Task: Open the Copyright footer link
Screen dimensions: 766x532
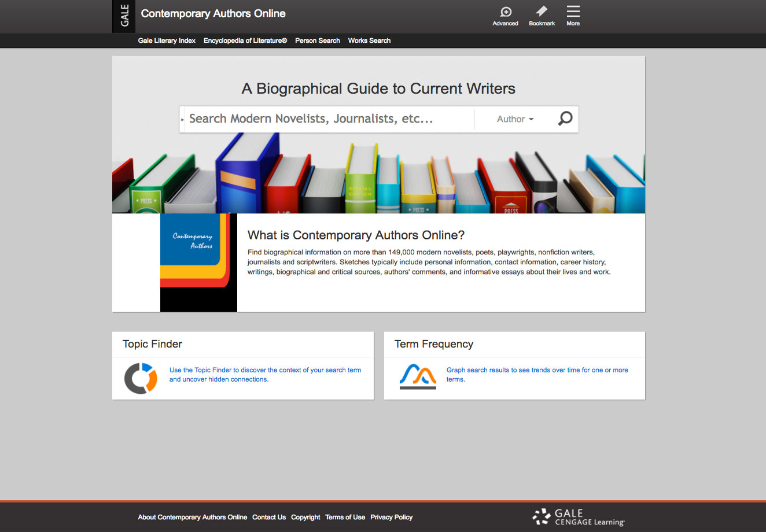Action: 305,517
